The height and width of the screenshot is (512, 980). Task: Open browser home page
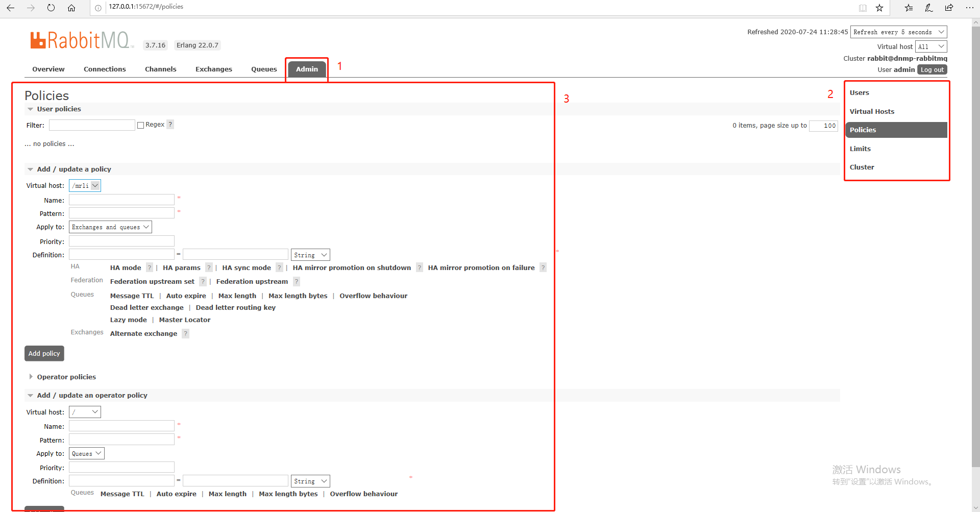(x=71, y=8)
